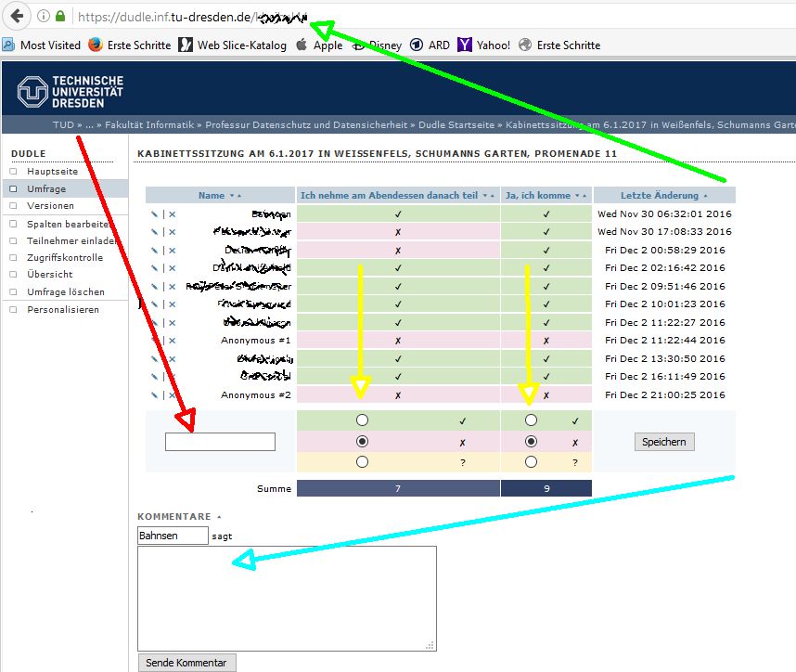Screen dimensions: 796x672
Task: Delete the entry from Nov 30 17:08:33
Action: click(x=172, y=232)
